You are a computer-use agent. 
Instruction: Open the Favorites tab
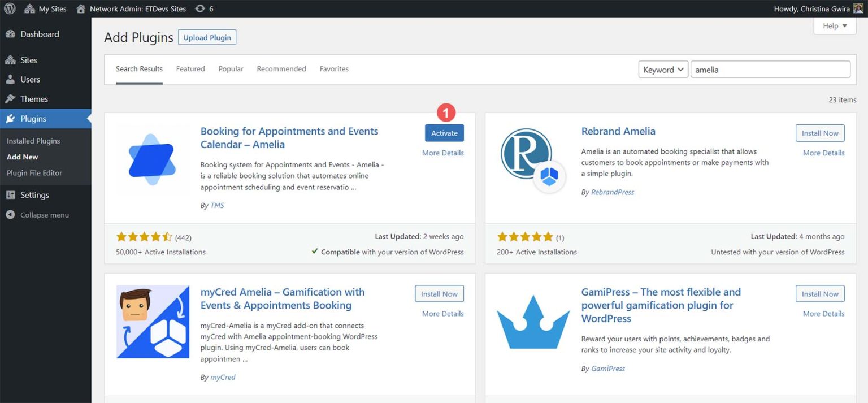point(334,68)
